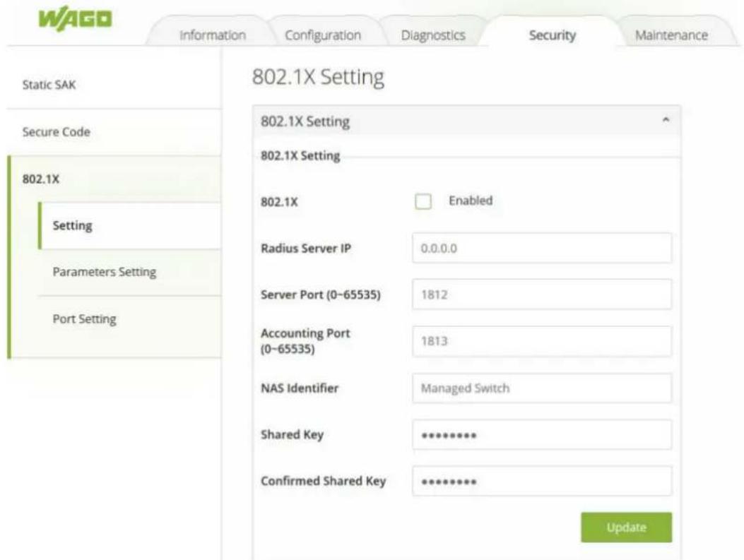The image size is (744, 560).
Task: Click the Confirmed Shared Key field
Action: coord(542,482)
